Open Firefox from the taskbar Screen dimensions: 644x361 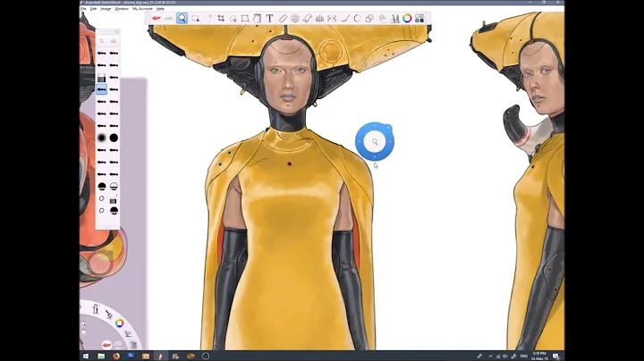(115, 356)
